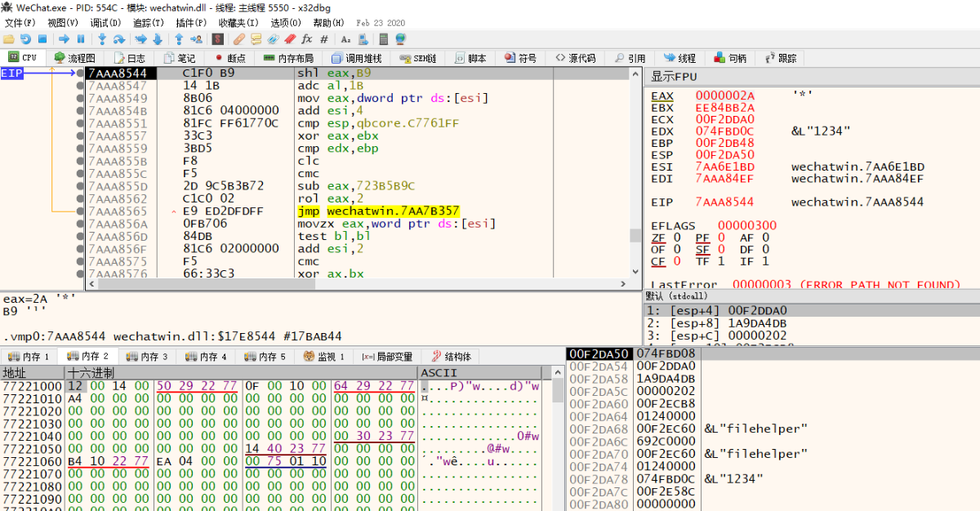980x511 pixels.
Task: Select the 内存 1 dump tab
Action: [30, 357]
